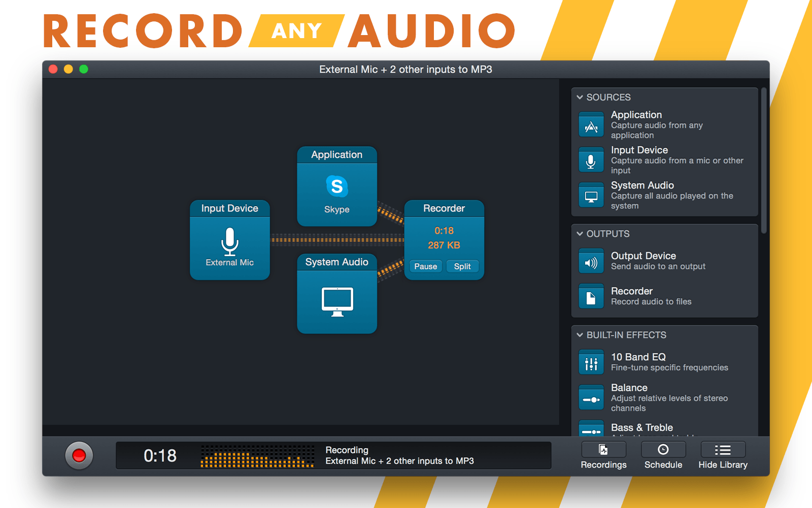Click the monitor icon in System Audio block
This screenshot has height=508, width=812.
pos(337,302)
